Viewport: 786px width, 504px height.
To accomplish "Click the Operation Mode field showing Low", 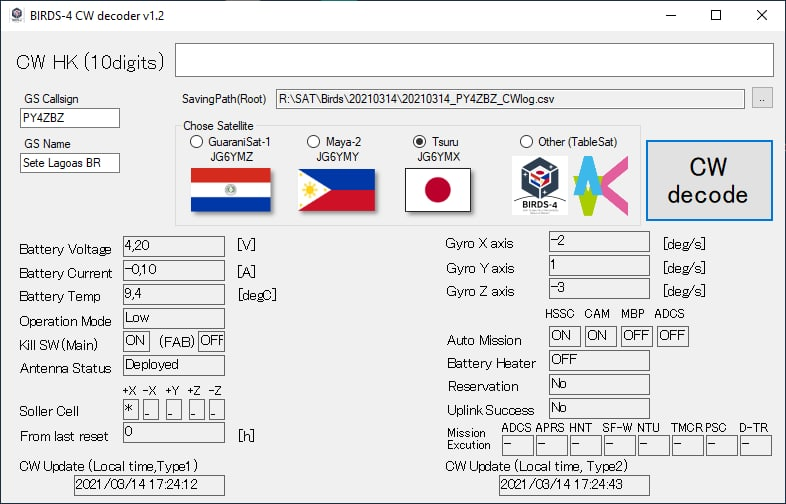I will tap(173, 318).
